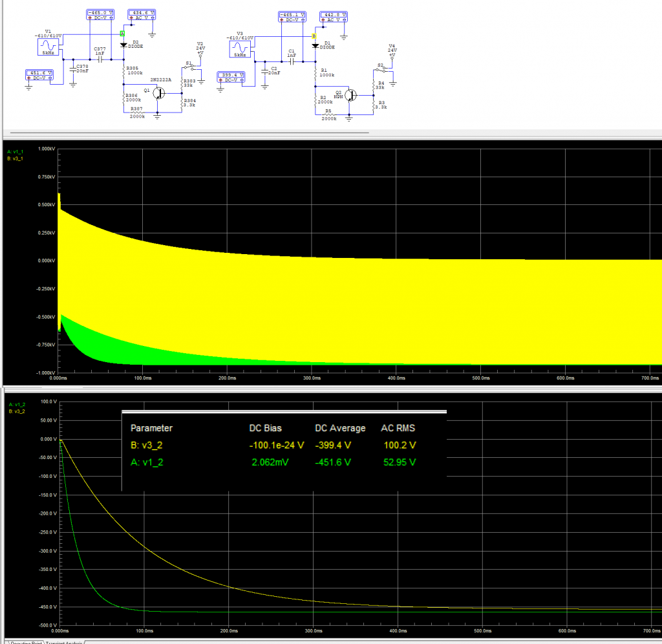
Task: Click the 'DC Bias' column header
Action: pyautogui.click(x=266, y=428)
